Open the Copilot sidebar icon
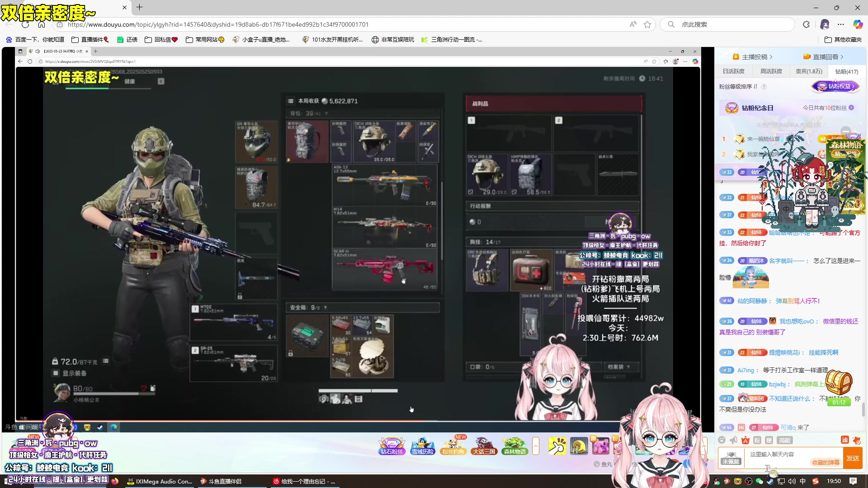The height and width of the screenshot is (488, 868). point(858,24)
